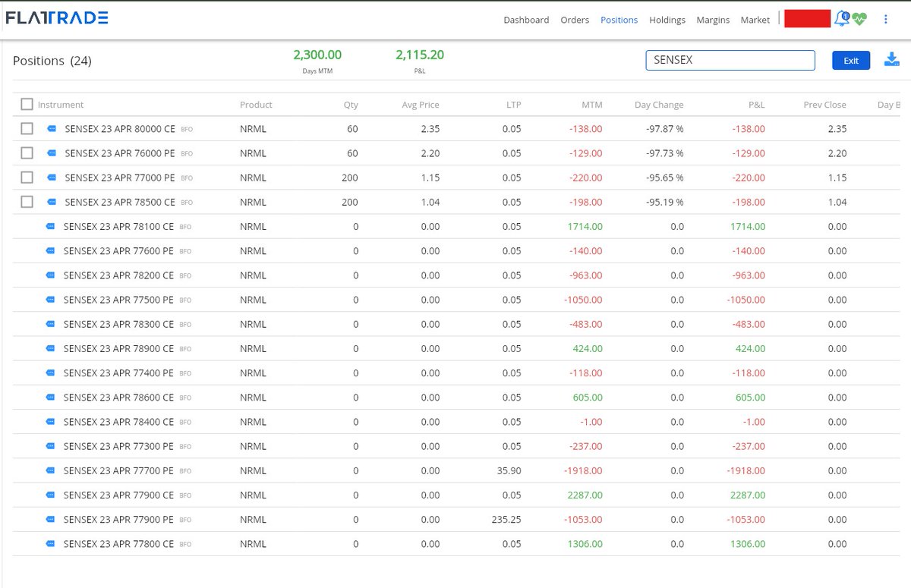Click the blue tag icon beside SENSEX 23 APR 77300 PE

(51, 446)
